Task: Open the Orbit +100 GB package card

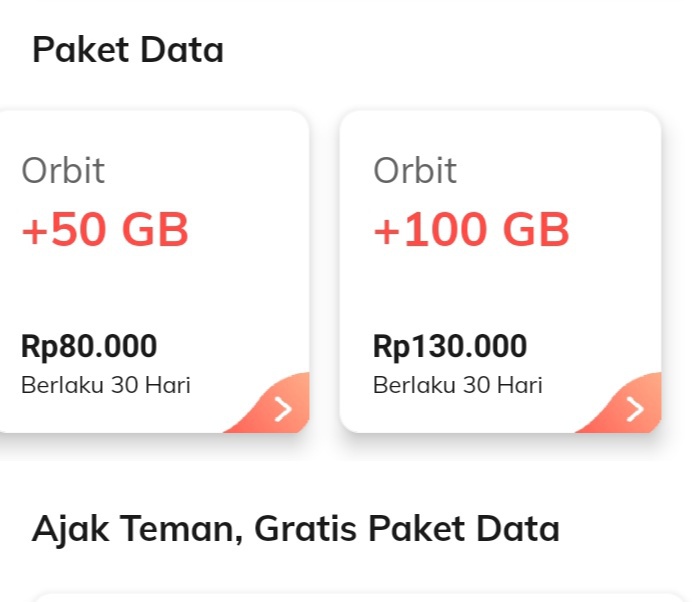Action: tap(500, 272)
